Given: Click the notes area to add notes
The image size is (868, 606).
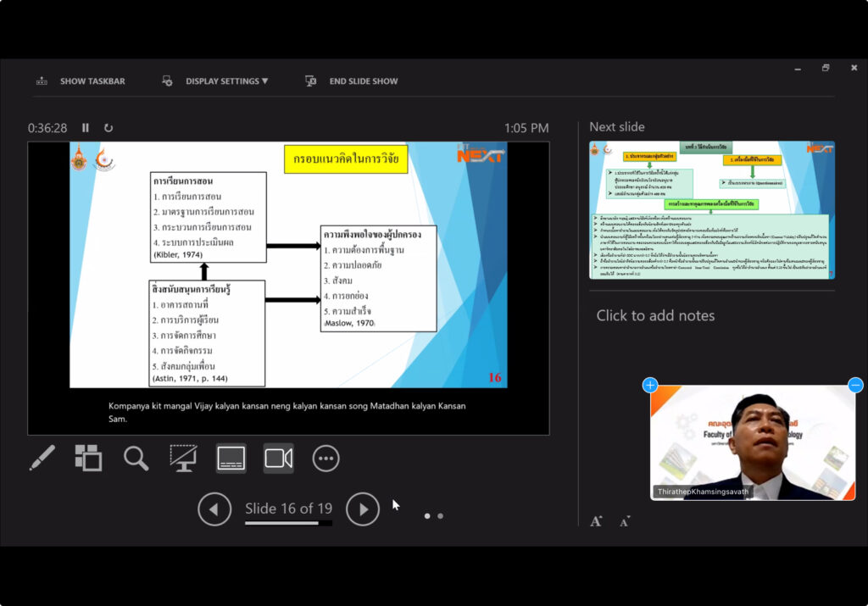Looking at the screenshot, I should click(655, 315).
